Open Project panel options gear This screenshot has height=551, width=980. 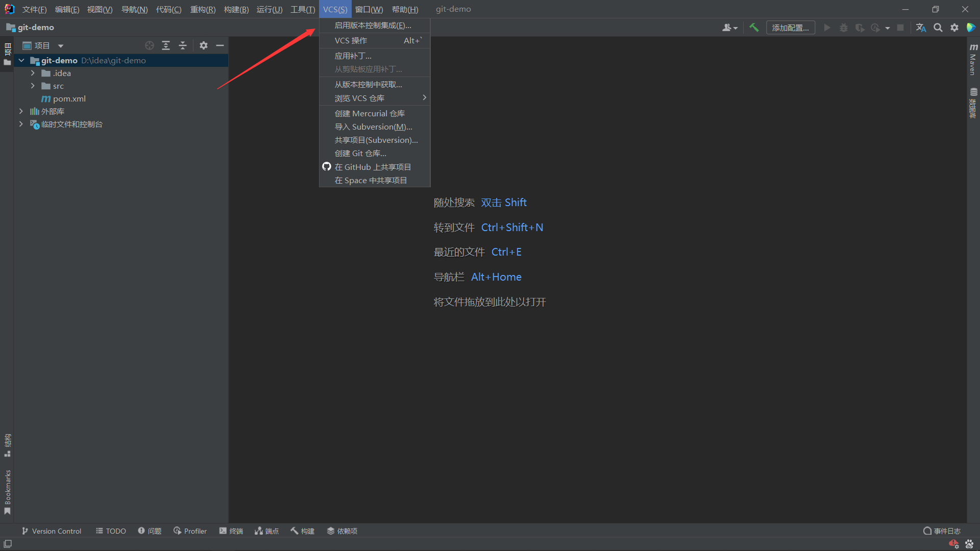click(x=204, y=45)
